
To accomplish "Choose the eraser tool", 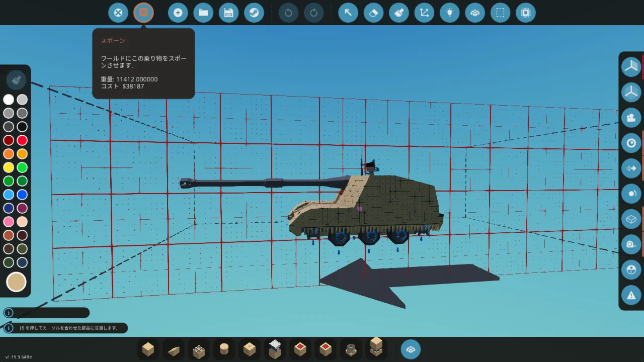I will (373, 13).
